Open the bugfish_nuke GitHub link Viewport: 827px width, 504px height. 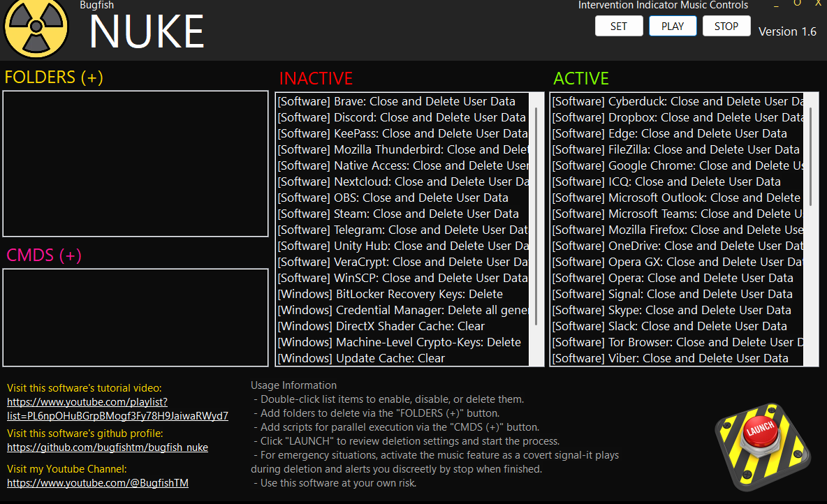coord(108,447)
